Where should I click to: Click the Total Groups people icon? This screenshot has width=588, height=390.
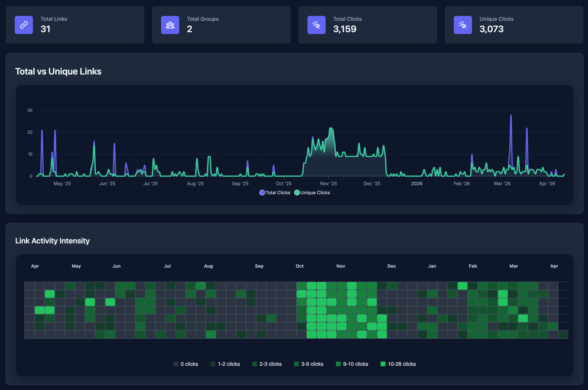170,25
